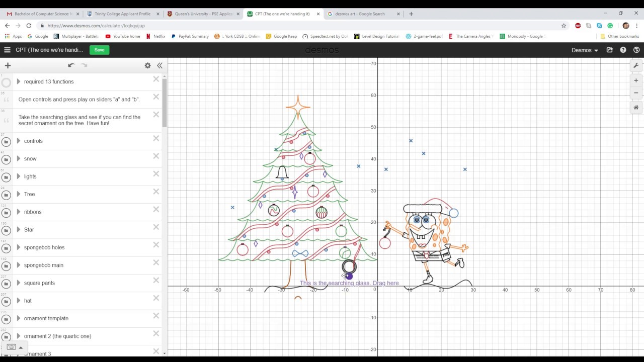Open the Apps bookmarks shortcut
This screenshot has width=644, height=362.
click(x=13, y=36)
